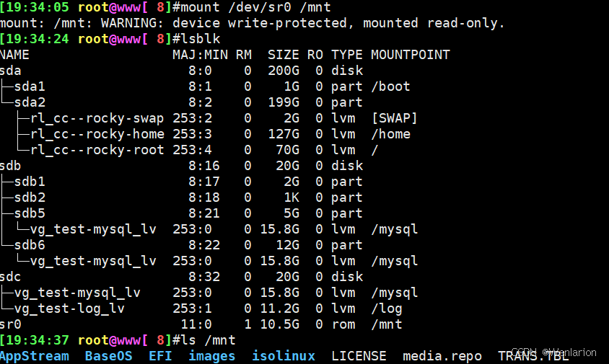Viewport: 609px width, 364px height.
Task: Click the EFI directory in the listing
Action: [160, 356]
